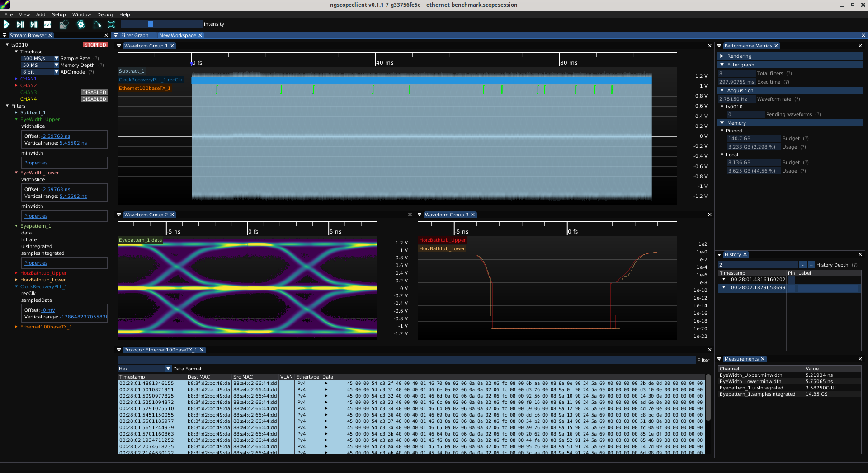Open the Hex data format dropdown
868x473 pixels.
tap(144, 369)
